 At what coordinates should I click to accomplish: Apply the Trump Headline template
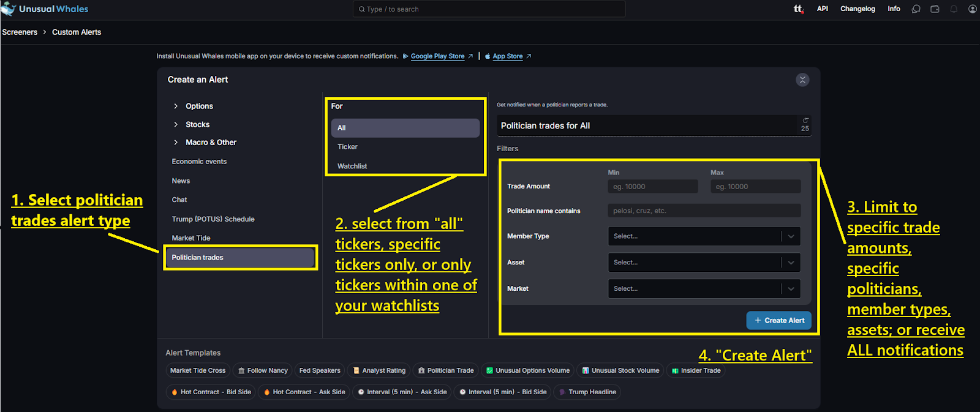587,392
